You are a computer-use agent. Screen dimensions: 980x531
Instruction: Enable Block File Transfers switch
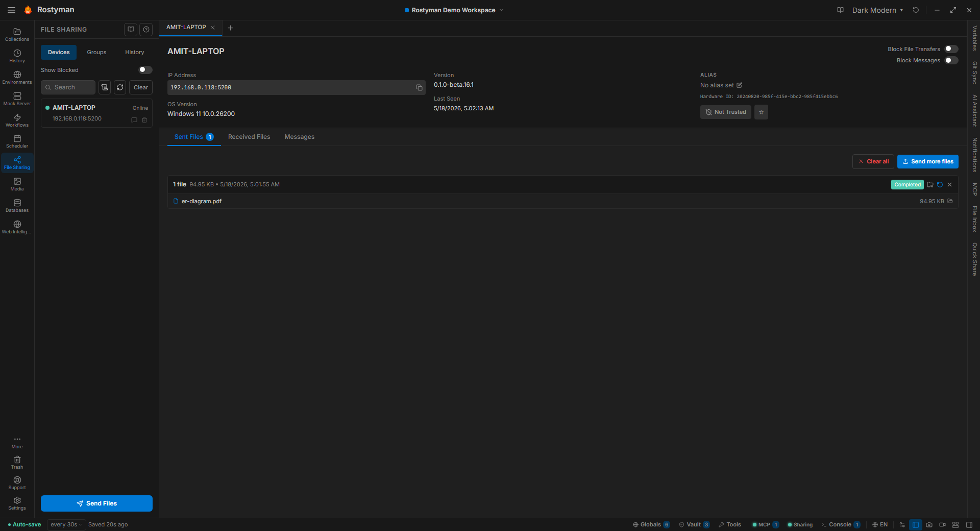[x=951, y=49]
